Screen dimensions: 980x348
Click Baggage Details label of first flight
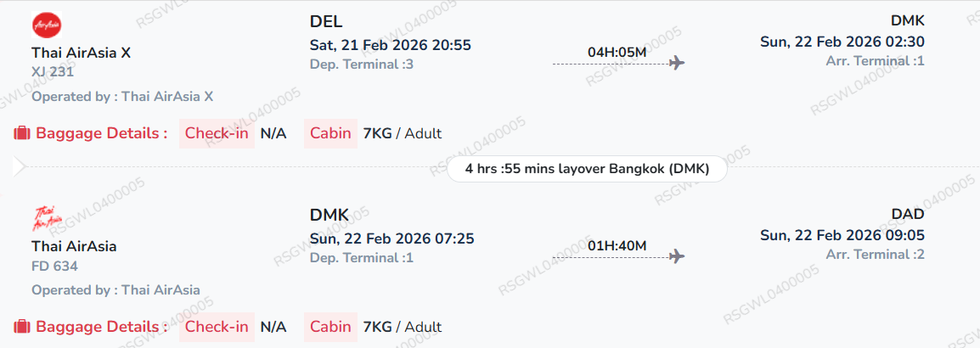101,133
